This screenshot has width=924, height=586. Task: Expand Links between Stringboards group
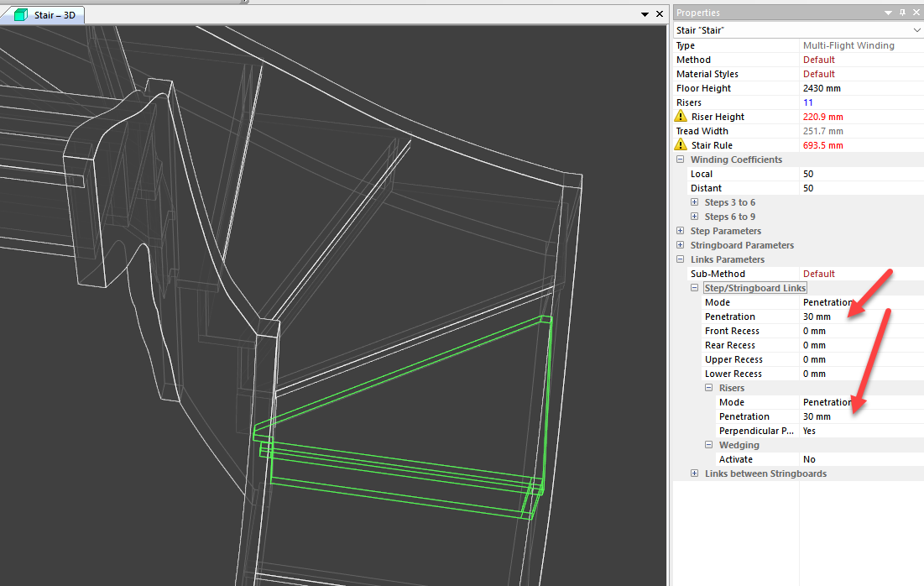tap(695, 474)
